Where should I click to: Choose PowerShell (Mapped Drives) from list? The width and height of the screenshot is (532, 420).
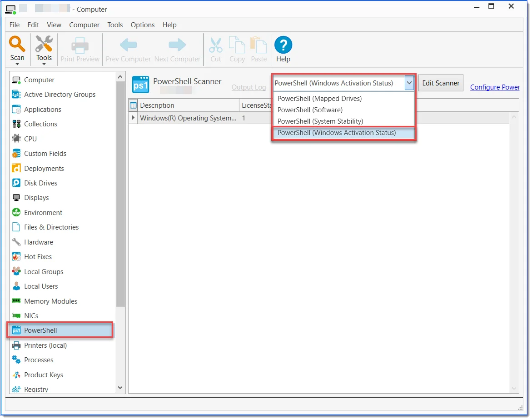point(319,99)
